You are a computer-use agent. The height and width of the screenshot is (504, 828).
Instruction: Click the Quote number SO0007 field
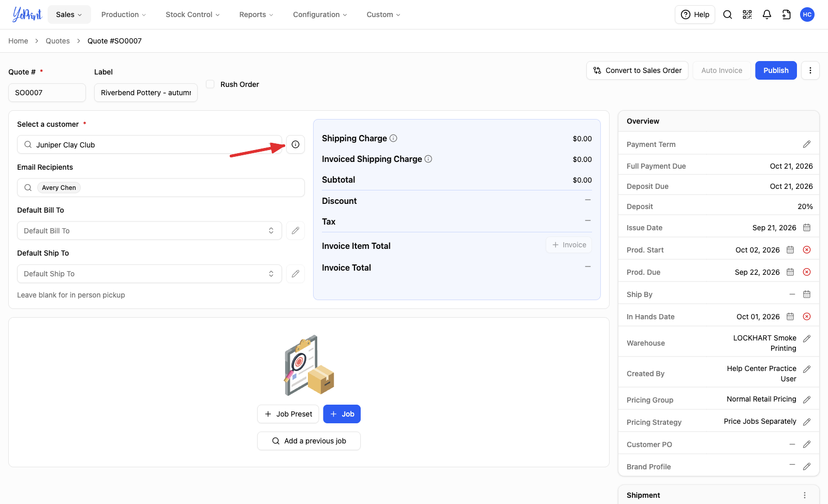pyautogui.click(x=47, y=93)
